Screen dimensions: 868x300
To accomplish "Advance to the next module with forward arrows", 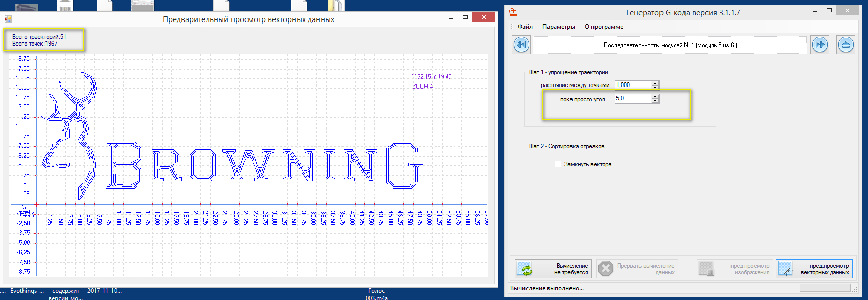I will (x=820, y=45).
